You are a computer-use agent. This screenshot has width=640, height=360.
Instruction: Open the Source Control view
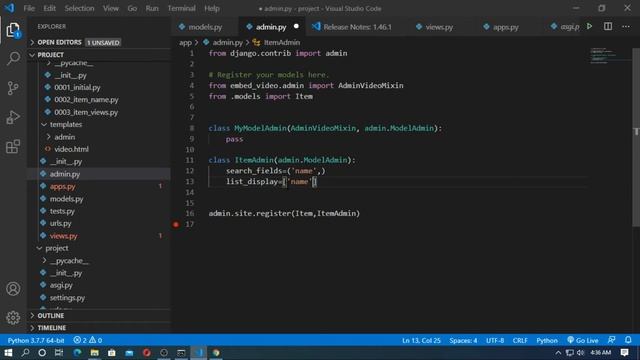point(13,88)
